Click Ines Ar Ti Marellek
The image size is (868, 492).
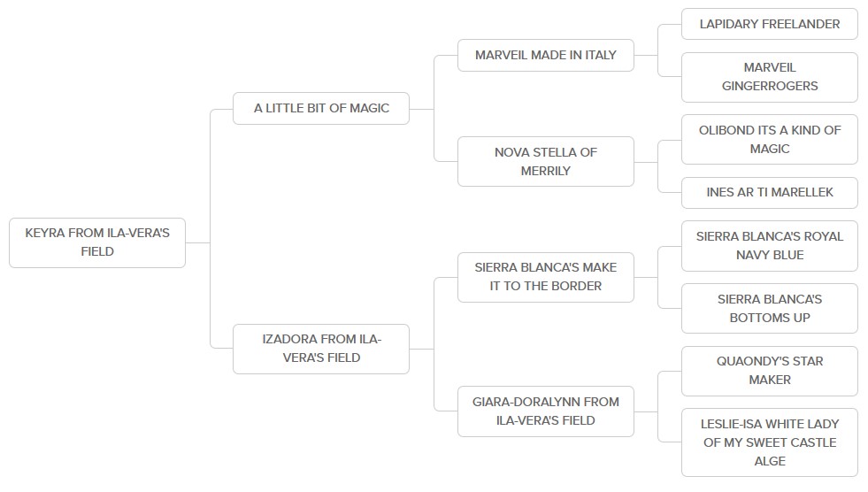click(769, 192)
